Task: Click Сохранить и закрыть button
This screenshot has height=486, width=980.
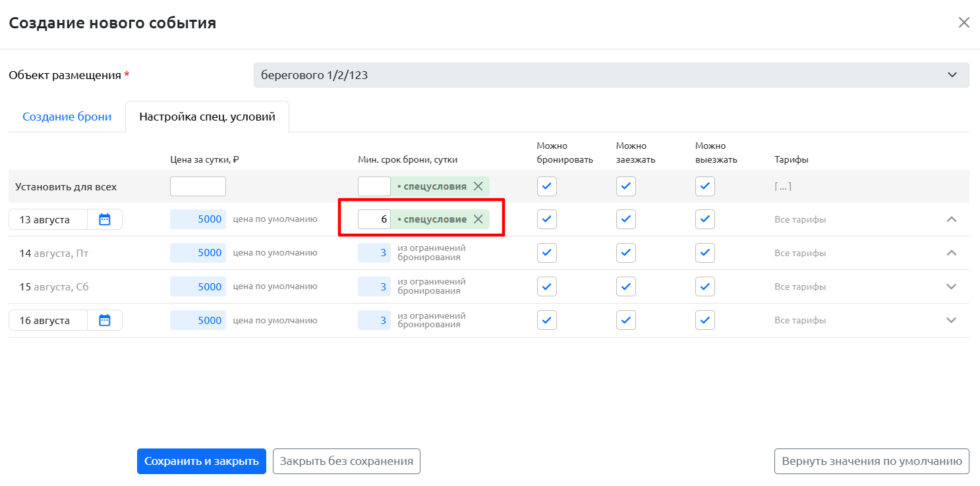Action: [202, 461]
